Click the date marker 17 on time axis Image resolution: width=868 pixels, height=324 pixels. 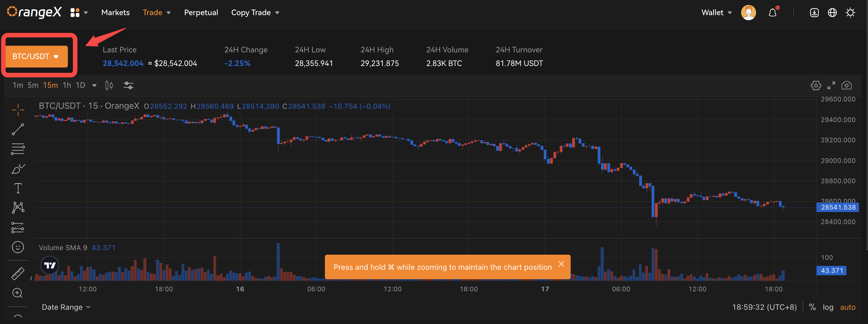tap(545, 289)
